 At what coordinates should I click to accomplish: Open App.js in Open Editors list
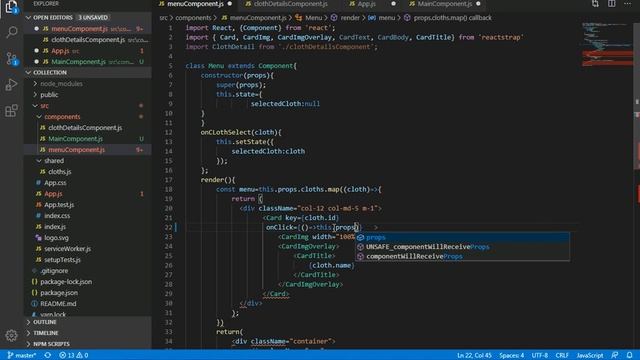click(x=88, y=51)
